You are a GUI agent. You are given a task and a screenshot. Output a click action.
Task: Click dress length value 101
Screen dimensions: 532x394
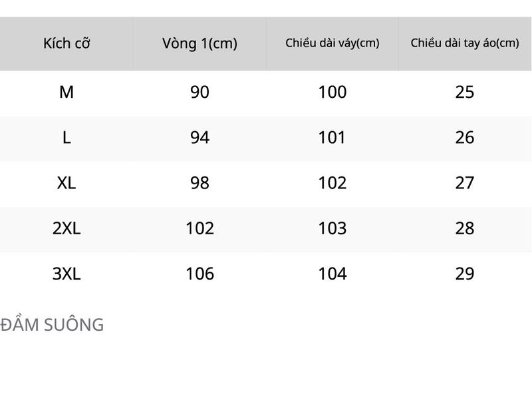click(331, 138)
